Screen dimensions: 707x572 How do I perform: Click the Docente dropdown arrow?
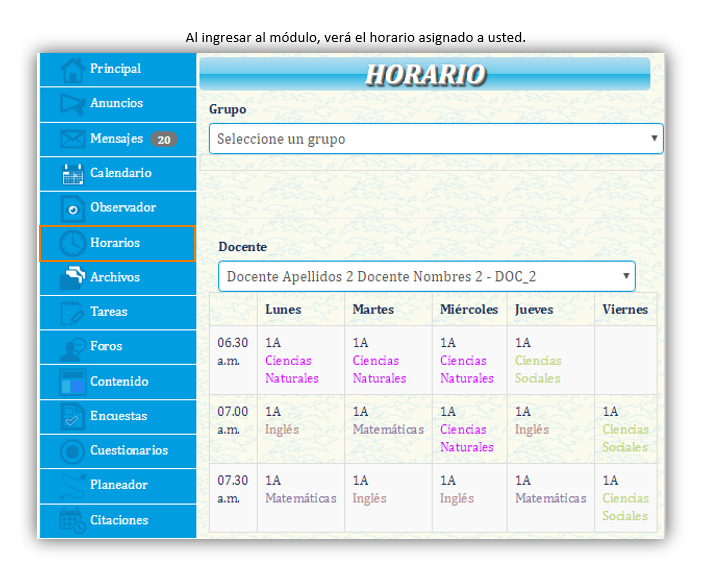(x=626, y=276)
